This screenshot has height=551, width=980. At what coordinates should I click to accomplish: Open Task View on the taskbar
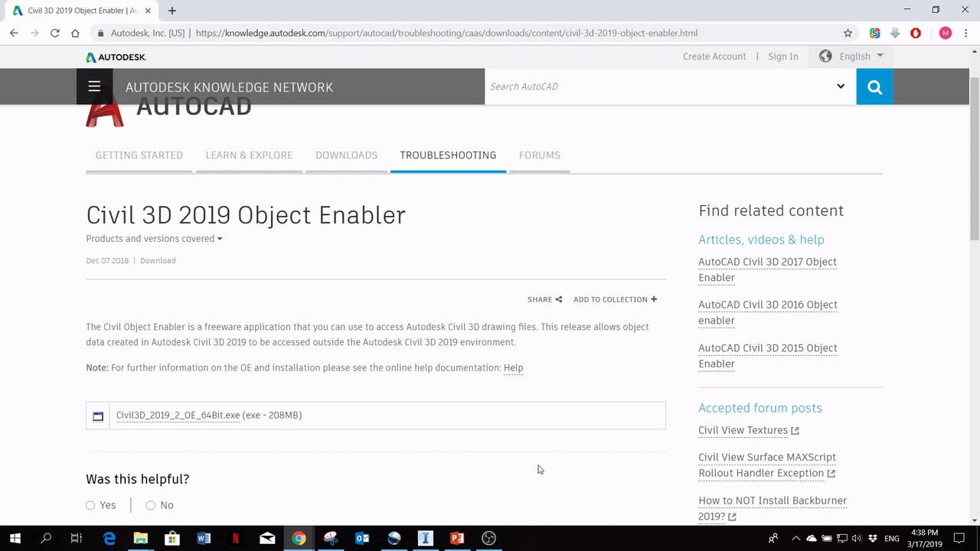pos(77,538)
